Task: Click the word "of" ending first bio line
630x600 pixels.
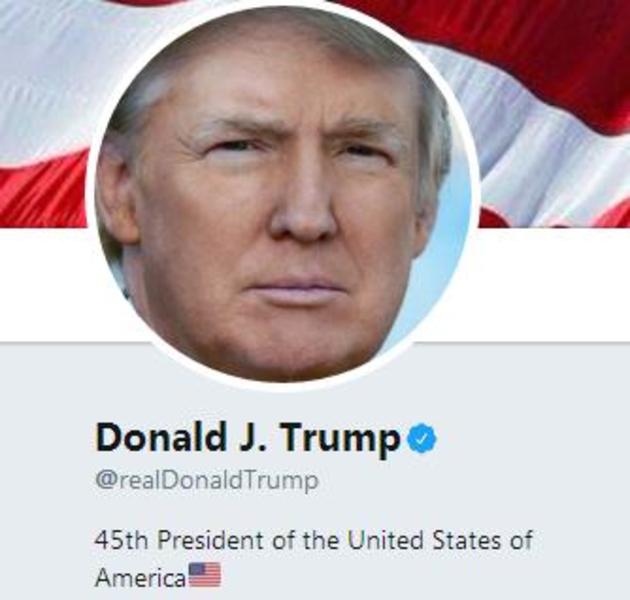Action: point(522,540)
